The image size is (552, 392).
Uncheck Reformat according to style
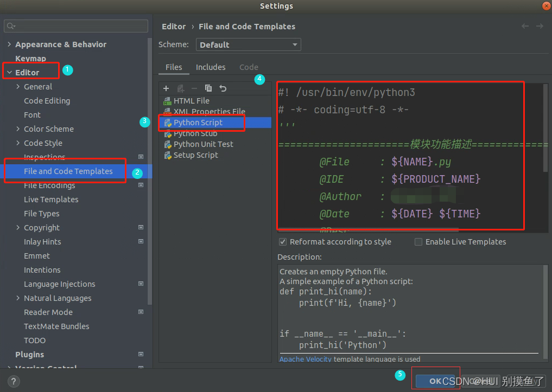pyautogui.click(x=282, y=242)
